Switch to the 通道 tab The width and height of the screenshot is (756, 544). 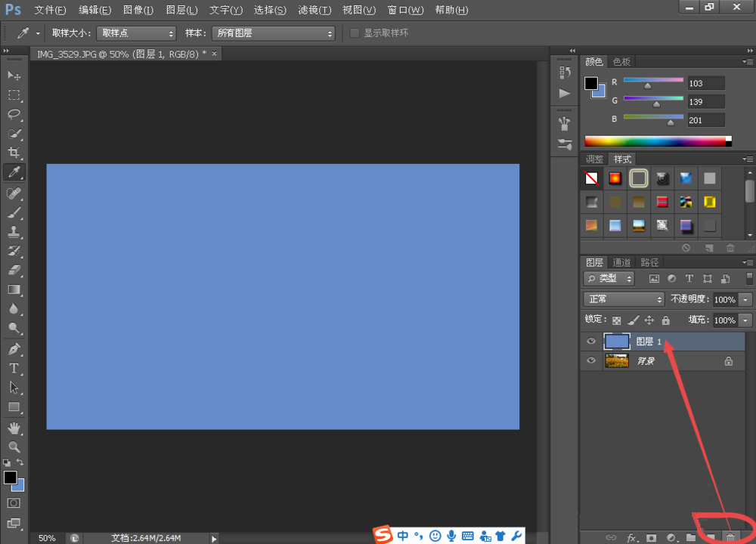[621, 262]
